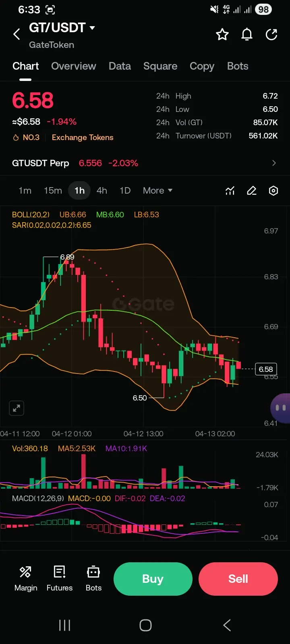Tap the Vol:360.18 volume label
The image size is (290, 644).
pyautogui.click(x=30, y=448)
